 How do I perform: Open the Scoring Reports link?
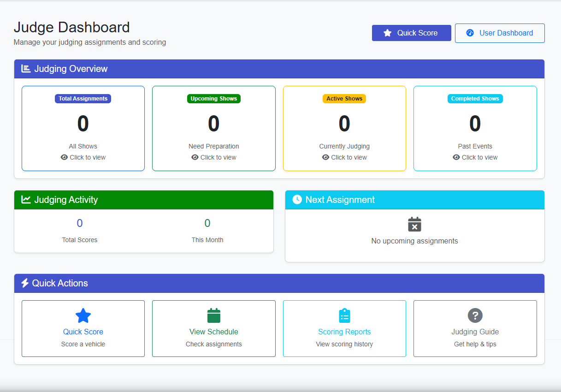click(x=344, y=332)
